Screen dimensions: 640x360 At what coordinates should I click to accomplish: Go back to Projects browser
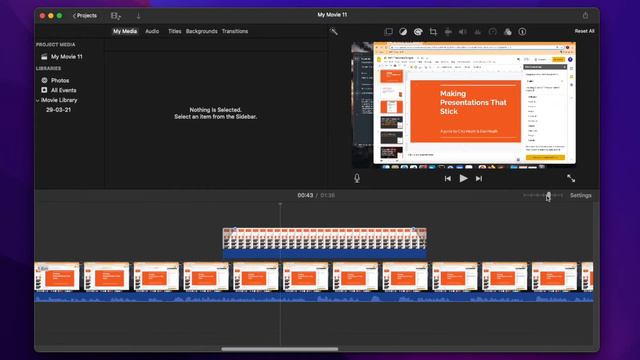click(x=85, y=16)
